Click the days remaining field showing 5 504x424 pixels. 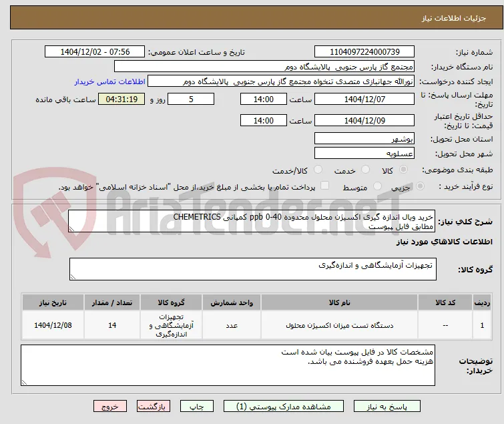191,99
